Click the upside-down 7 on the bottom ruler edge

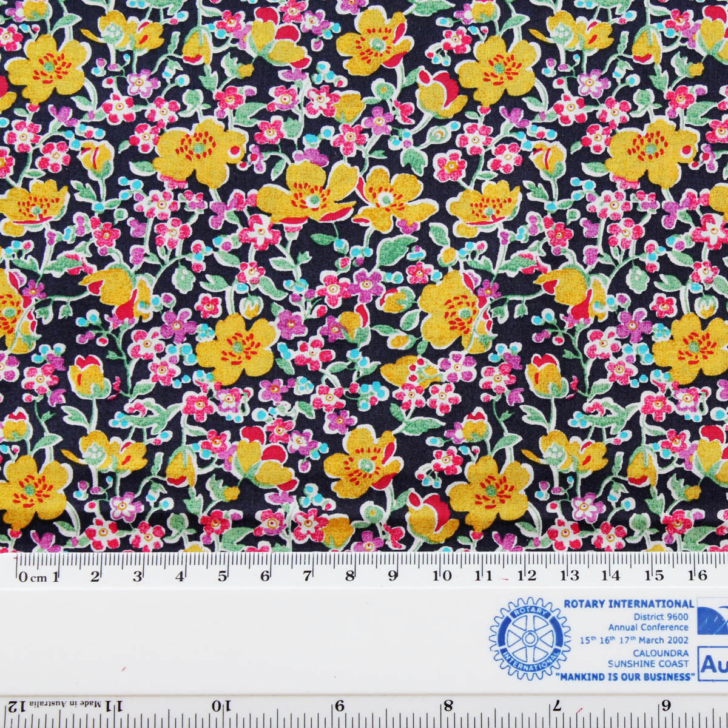tap(557, 707)
